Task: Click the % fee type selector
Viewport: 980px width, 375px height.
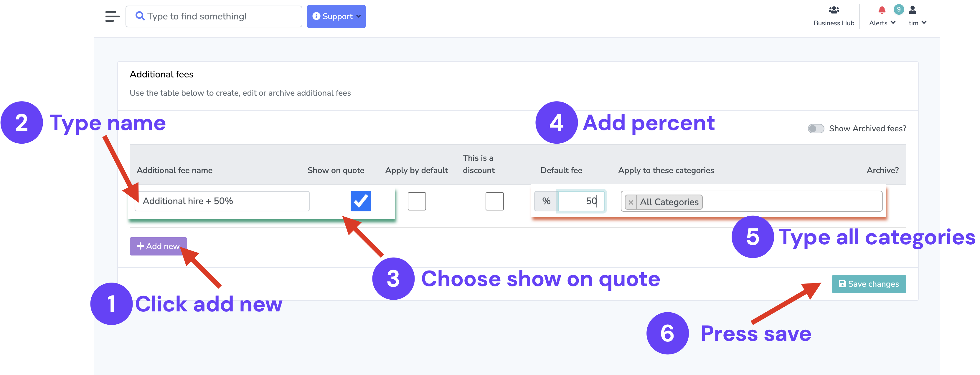Action: [x=546, y=201]
